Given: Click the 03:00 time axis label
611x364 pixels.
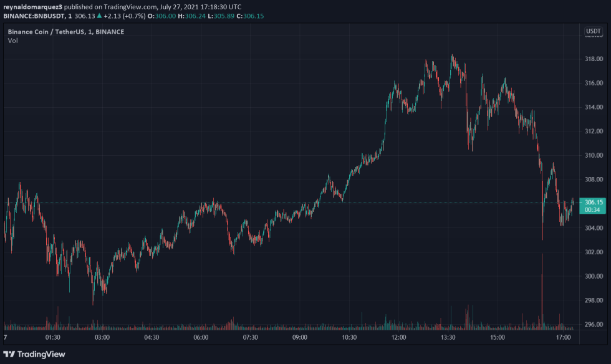Looking at the screenshot, I should (x=102, y=337).
